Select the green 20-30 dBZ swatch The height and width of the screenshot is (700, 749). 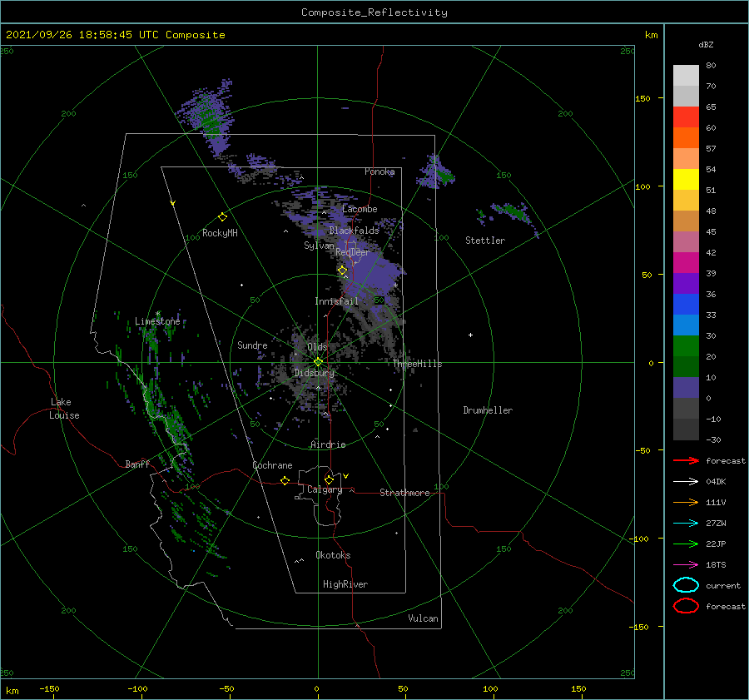tap(686, 346)
